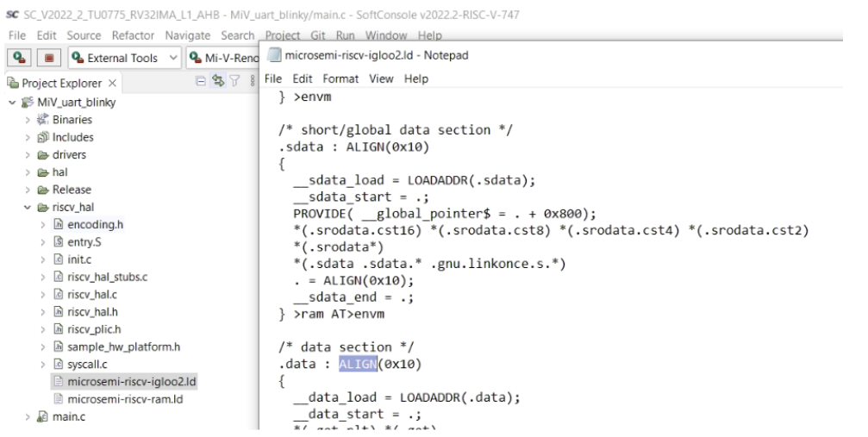Select microsemi-riscv-ram.ld in the tree
Viewport: 868px width, 437px height.
click(125, 399)
